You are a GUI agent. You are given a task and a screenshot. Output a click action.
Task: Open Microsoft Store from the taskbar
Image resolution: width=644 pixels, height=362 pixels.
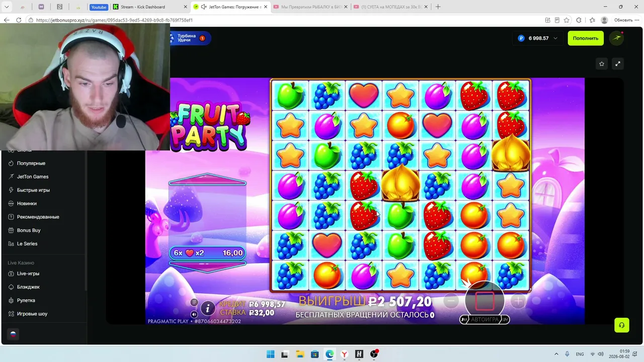[x=314, y=354]
